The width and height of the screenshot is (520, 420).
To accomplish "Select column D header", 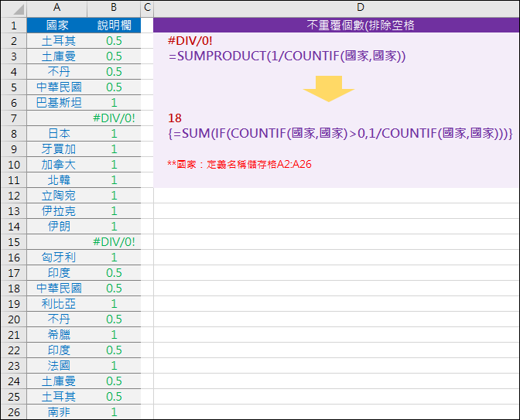I will [361, 8].
